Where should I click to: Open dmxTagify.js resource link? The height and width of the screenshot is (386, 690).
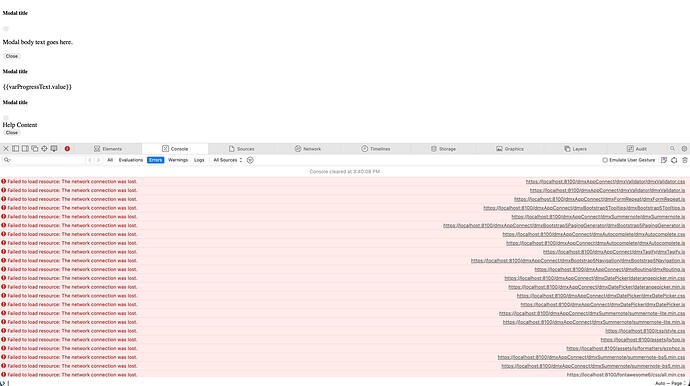(x=614, y=252)
